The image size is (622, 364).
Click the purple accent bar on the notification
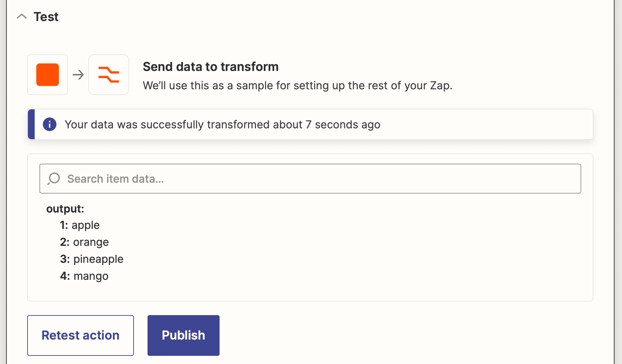31,124
